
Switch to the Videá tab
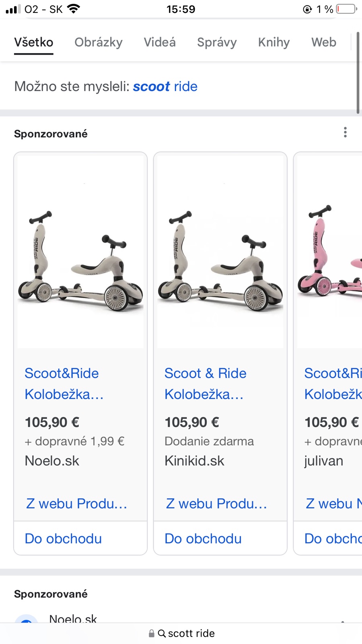(x=160, y=42)
